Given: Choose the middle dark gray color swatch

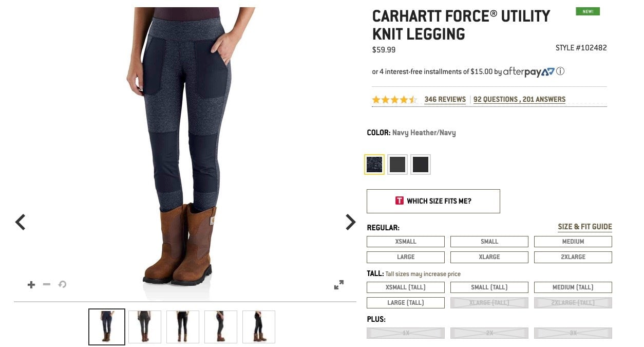Looking at the screenshot, I should tap(397, 165).
